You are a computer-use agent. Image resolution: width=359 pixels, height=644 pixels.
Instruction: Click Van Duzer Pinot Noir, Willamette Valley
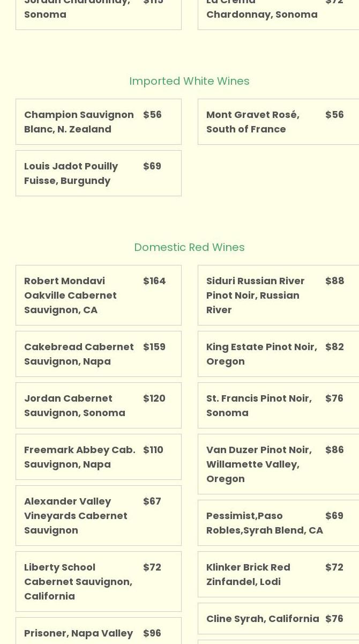pos(279,464)
